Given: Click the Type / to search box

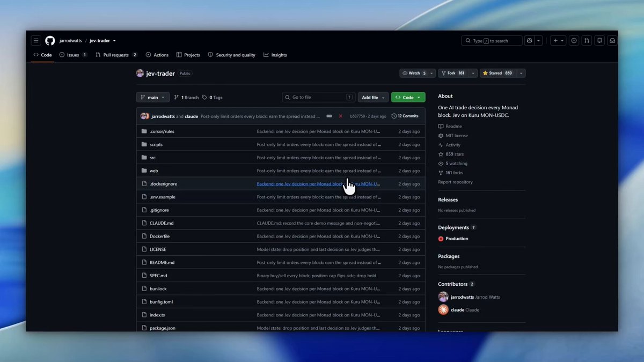Looking at the screenshot, I should click(492, 41).
